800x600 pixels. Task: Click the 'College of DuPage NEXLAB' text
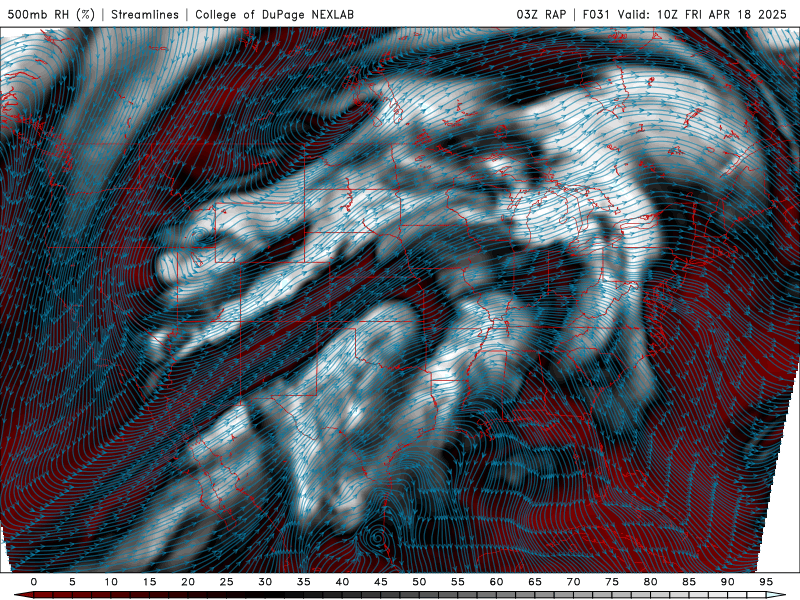[274, 14]
